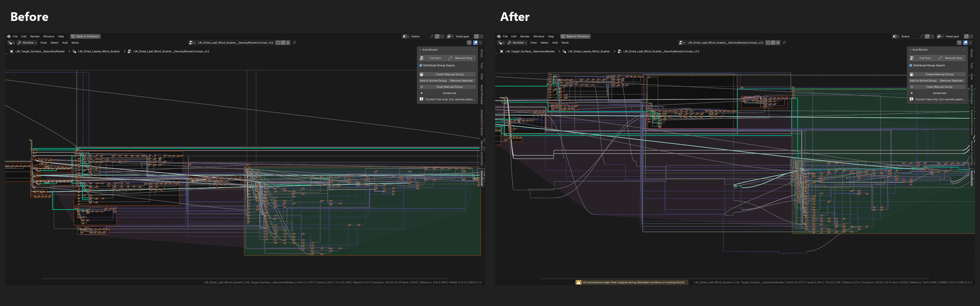This screenshot has width=980, height=306.
Task: Uncheck Distribute Group Inputs in After window
Action: click(x=911, y=65)
